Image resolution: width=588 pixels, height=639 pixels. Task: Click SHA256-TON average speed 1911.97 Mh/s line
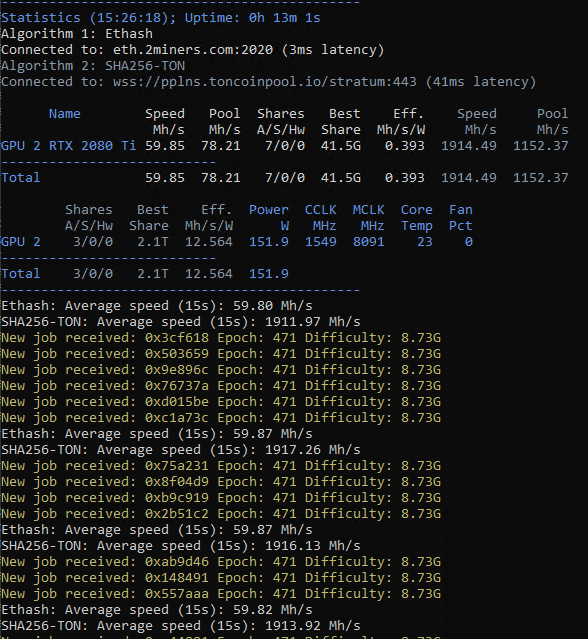[x=181, y=322]
